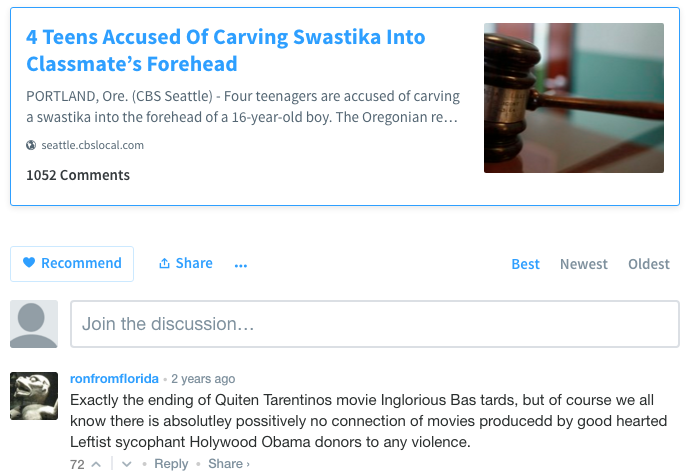This screenshot has width=691, height=474.
Task: Open the 1052 Comments link
Action: [78, 175]
